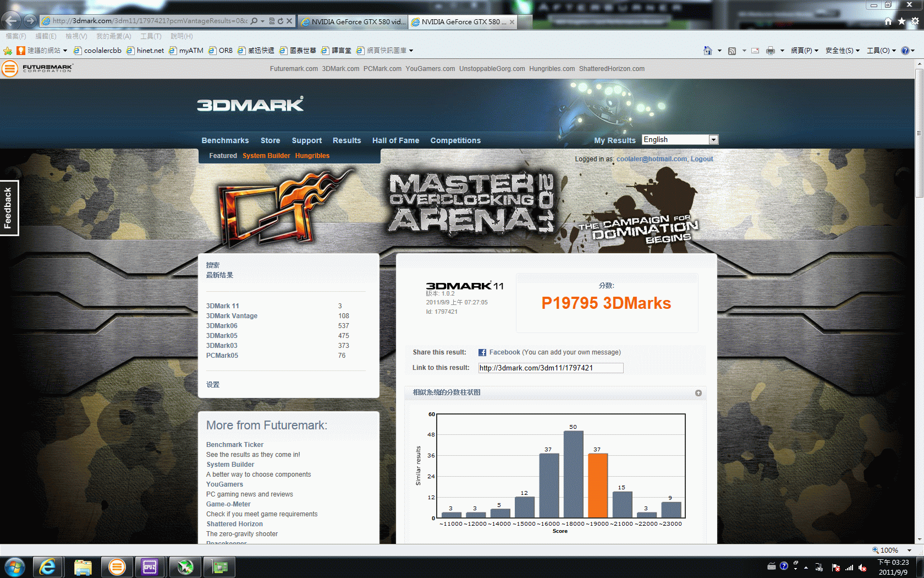Click the Facebook share link text
Viewport: 924px width, 578px height.
point(504,352)
